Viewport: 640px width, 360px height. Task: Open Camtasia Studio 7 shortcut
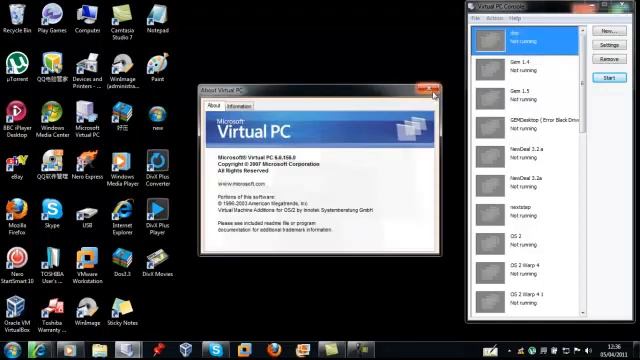point(122,22)
